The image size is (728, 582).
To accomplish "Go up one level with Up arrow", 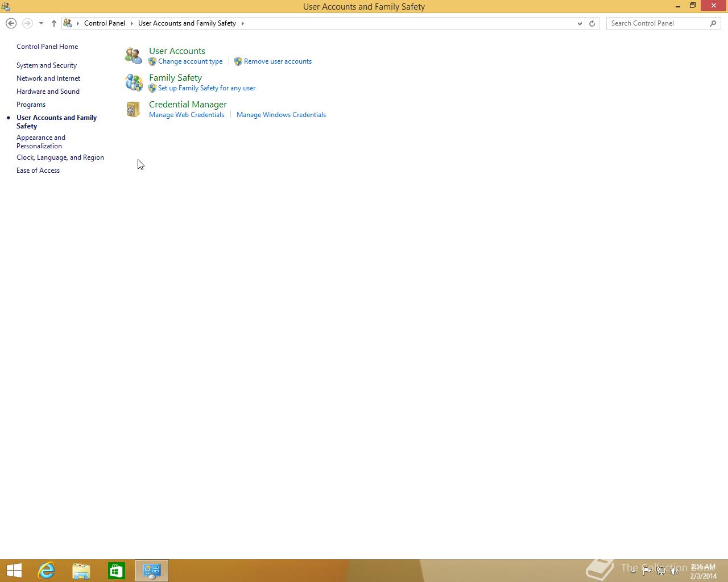I will (53, 23).
